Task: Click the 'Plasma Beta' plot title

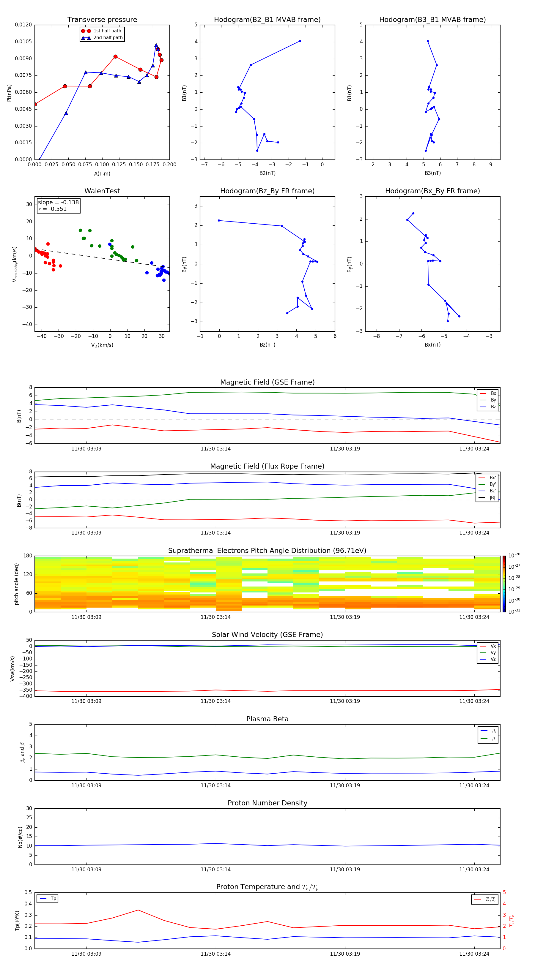Action: click(x=267, y=719)
